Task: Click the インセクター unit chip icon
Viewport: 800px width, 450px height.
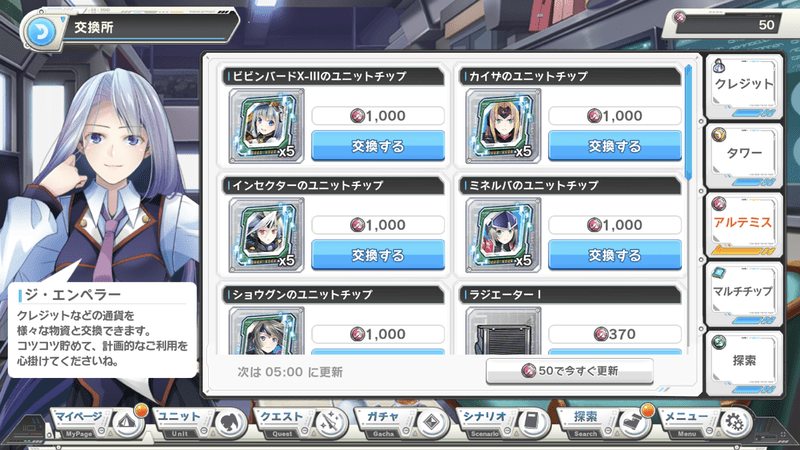Action: coord(266,235)
